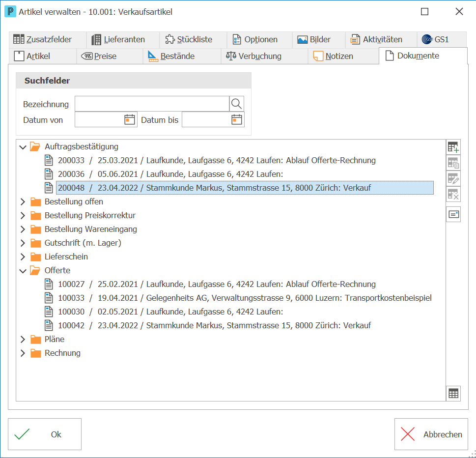Select document 200048 Stammkunde Markus Verkauf
This screenshot has width=476, height=458.
coord(245,188)
